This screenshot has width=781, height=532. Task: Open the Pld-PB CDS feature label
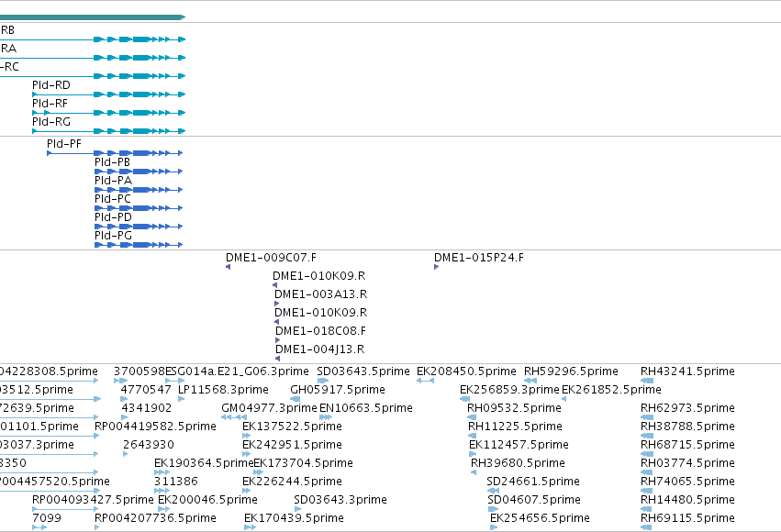coord(113,162)
